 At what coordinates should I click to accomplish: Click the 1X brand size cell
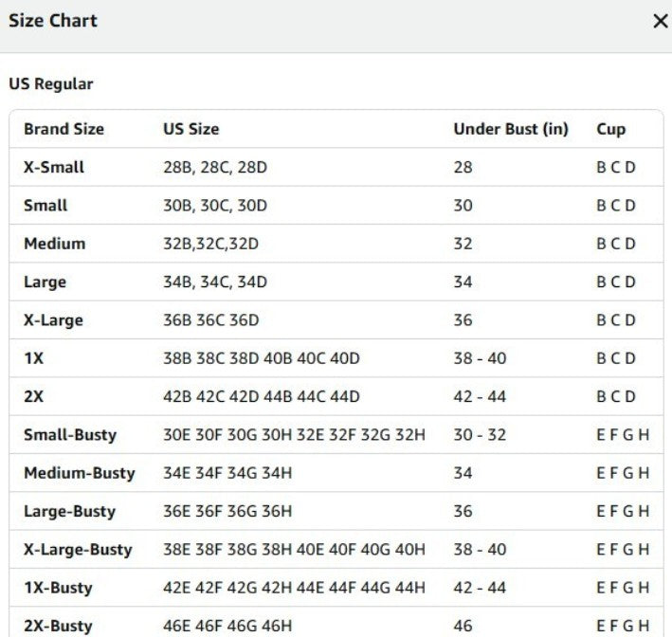(x=34, y=358)
